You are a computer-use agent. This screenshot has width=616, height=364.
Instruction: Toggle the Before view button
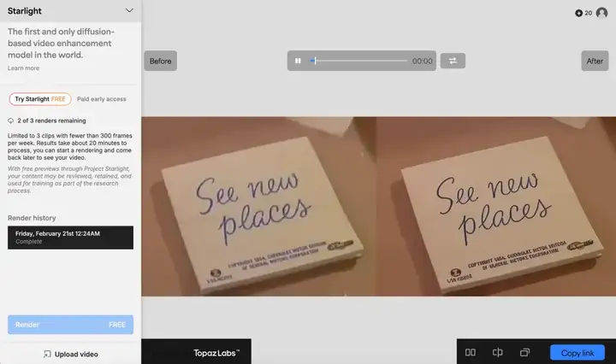click(160, 61)
